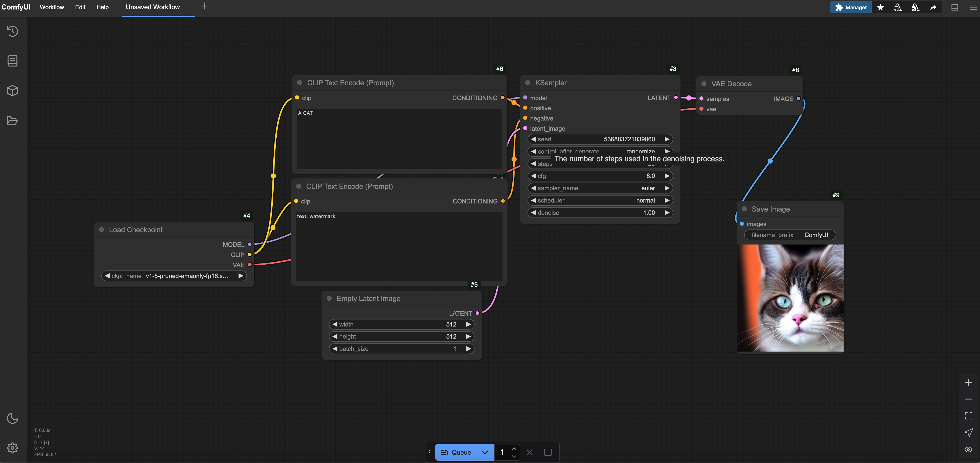The height and width of the screenshot is (463, 980).
Task: Open settings gear icon
Action: [12, 448]
